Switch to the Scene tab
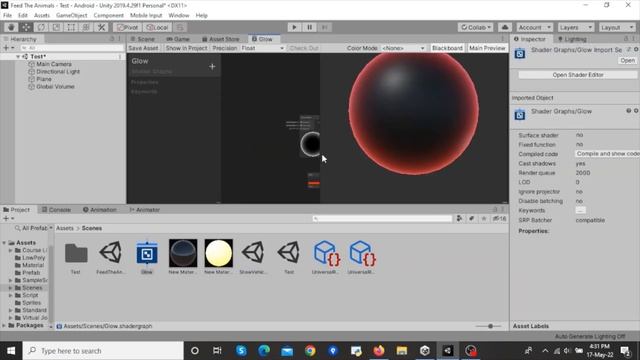This screenshot has width=640, height=360. [142, 39]
